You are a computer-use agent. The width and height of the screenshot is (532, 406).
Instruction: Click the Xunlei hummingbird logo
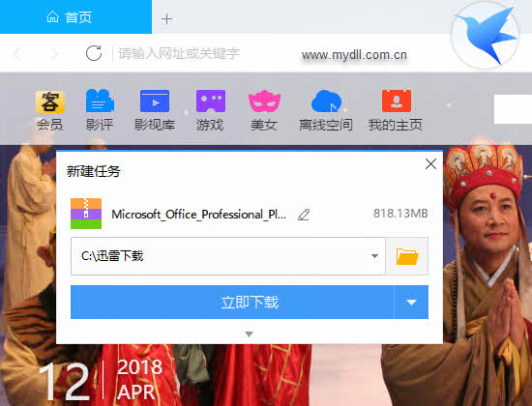click(485, 35)
